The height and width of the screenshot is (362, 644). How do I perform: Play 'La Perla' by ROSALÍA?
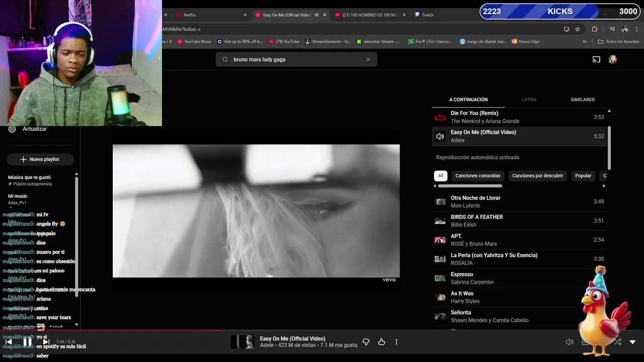[519, 259]
